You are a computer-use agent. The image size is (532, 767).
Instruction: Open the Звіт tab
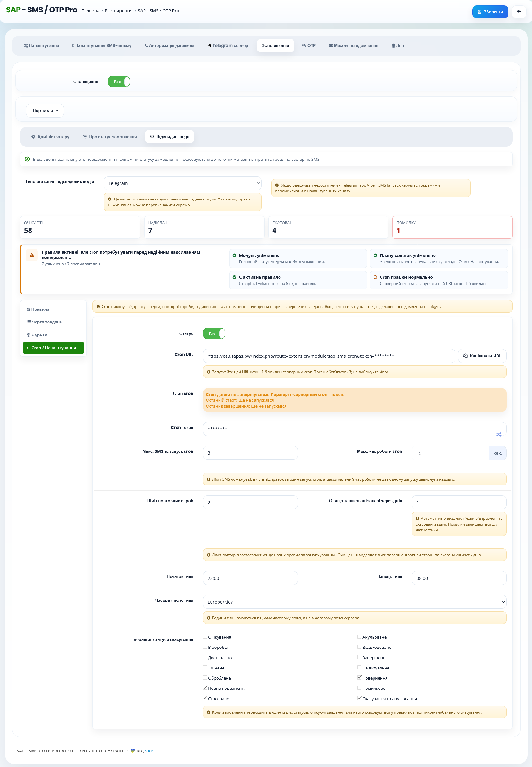coord(398,45)
